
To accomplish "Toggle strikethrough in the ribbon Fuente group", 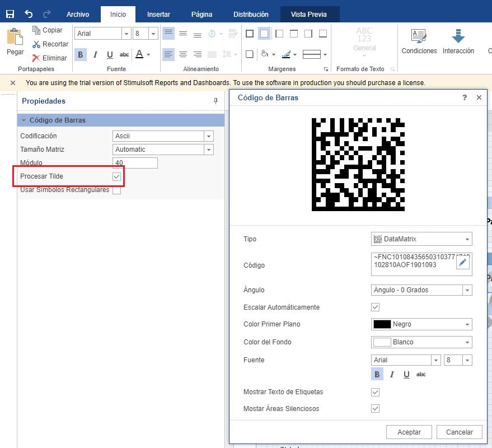I will click(124, 55).
